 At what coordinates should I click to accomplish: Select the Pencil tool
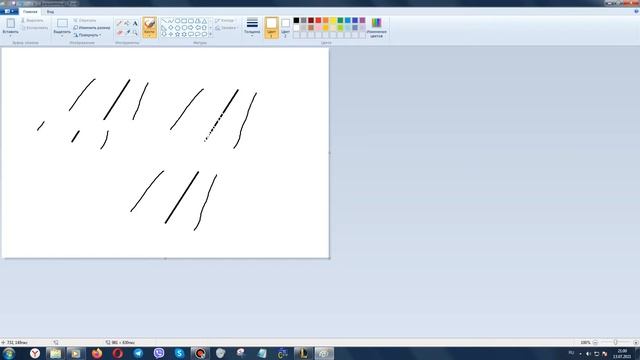coord(120,23)
